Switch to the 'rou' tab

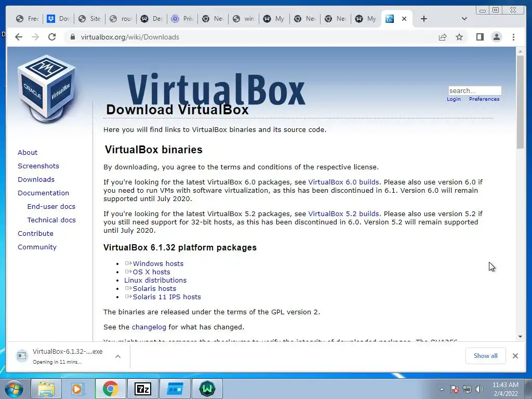(121, 19)
